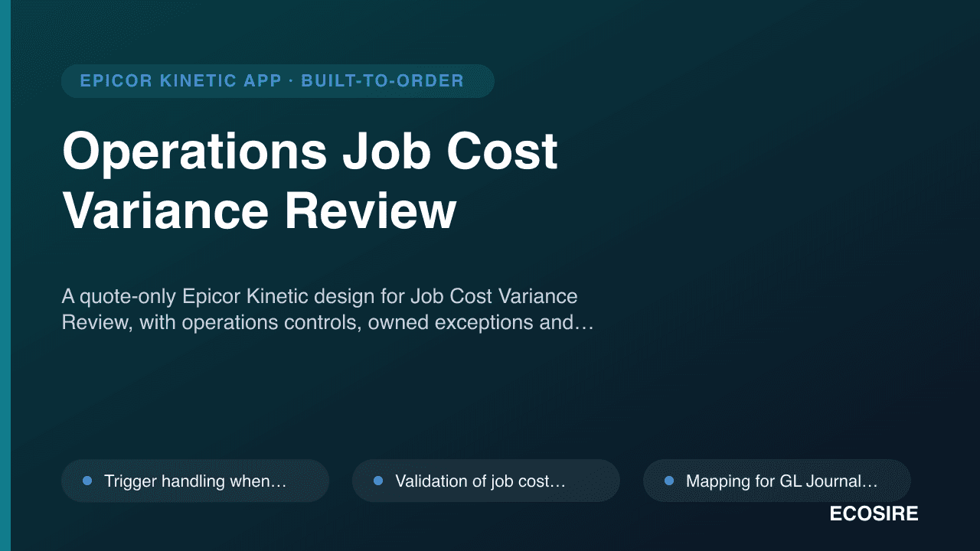The width and height of the screenshot is (980, 551).
Task: Open the 'Mapping for GL Journal…' pill
Action: (x=776, y=481)
